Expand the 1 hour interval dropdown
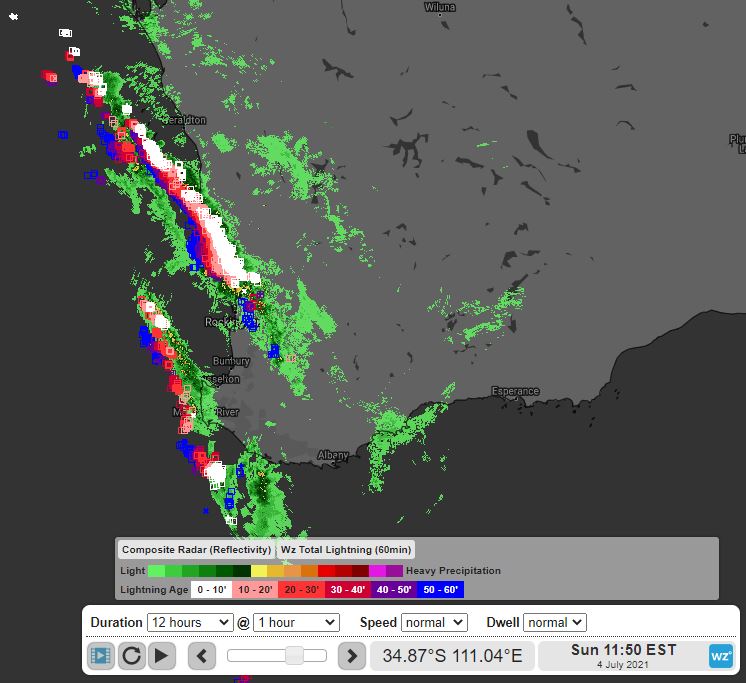Screen dimensions: 746x683 click(x=296, y=622)
